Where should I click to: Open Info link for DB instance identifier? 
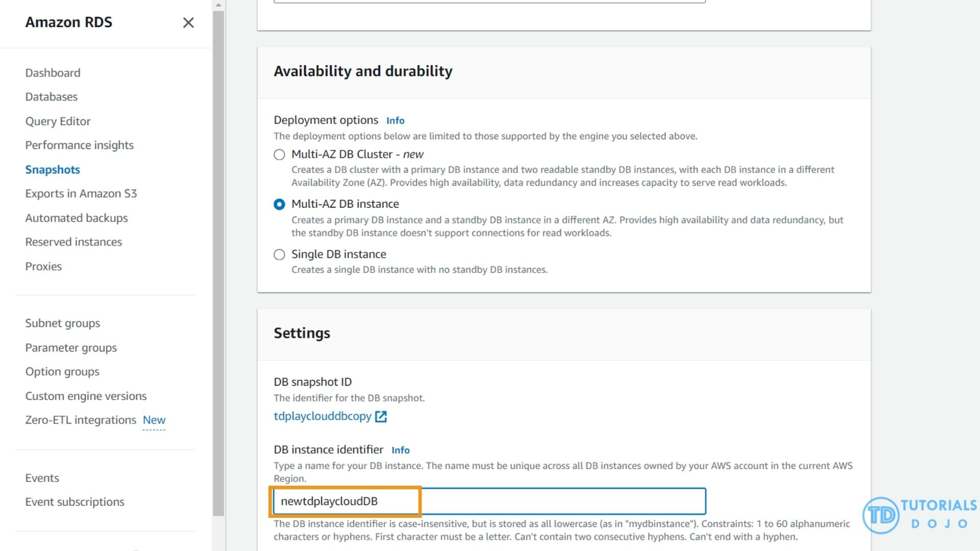[x=400, y=450]
